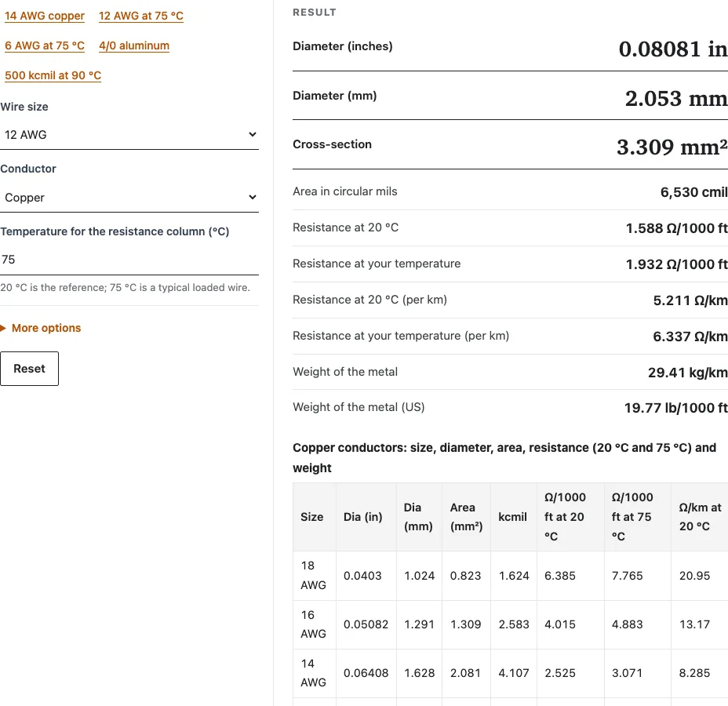This screenshot has width=728, height=706.
Task: Select the 29.41 kg/km weight value
Action: [x=688, y=373]
